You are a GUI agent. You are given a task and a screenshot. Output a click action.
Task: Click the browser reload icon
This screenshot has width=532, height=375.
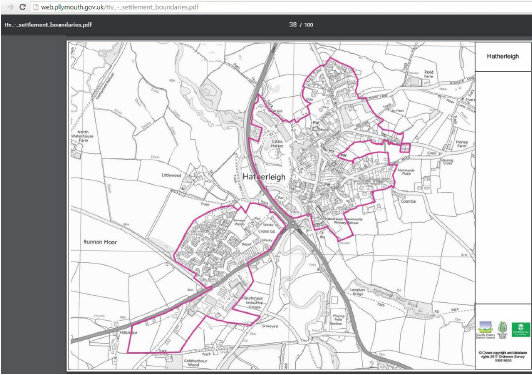22,7
